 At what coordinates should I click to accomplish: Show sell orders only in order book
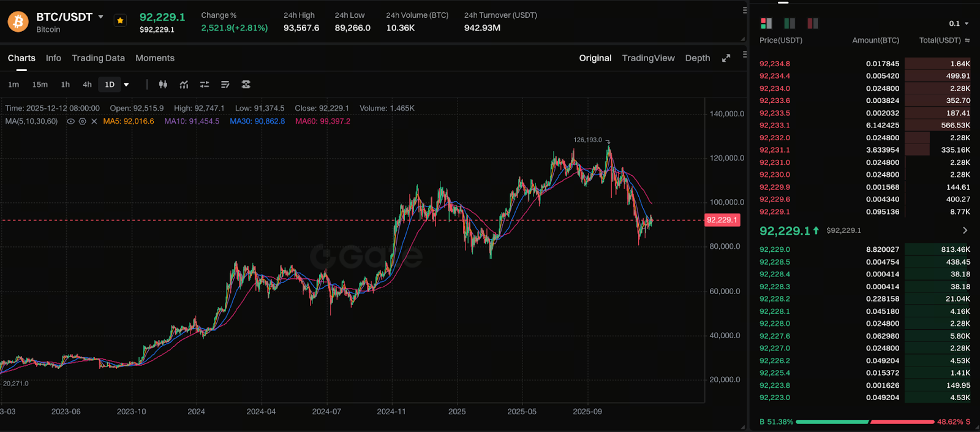813,23
